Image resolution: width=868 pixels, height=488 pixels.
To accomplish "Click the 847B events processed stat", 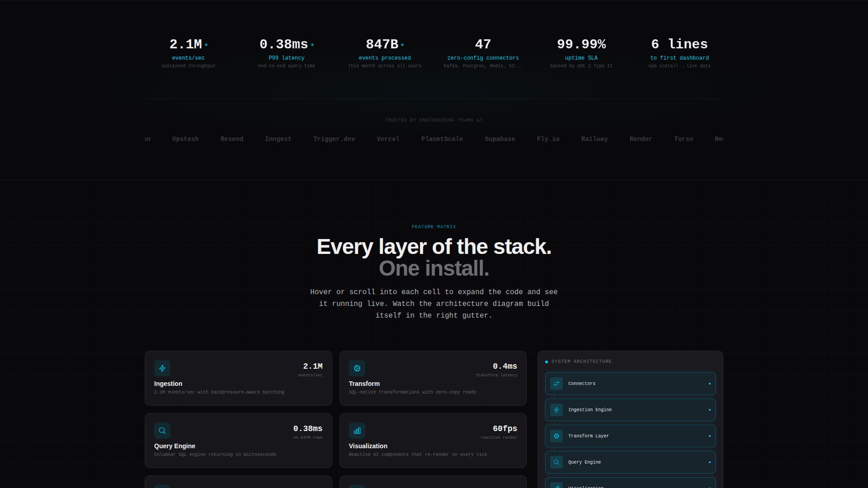I will coord(385,53).
